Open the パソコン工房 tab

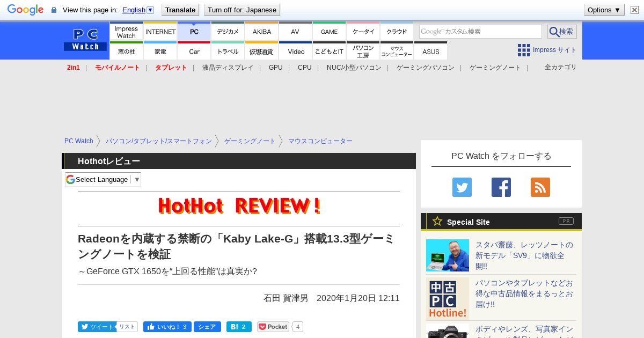363,51
